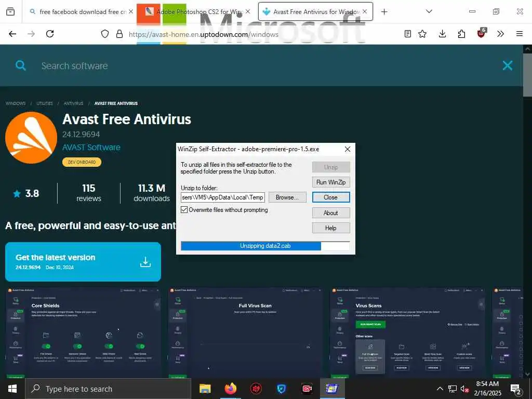Screen dimensions: 532x399
Task: Click the Unzip to folder path field
Action: [222, 197]
